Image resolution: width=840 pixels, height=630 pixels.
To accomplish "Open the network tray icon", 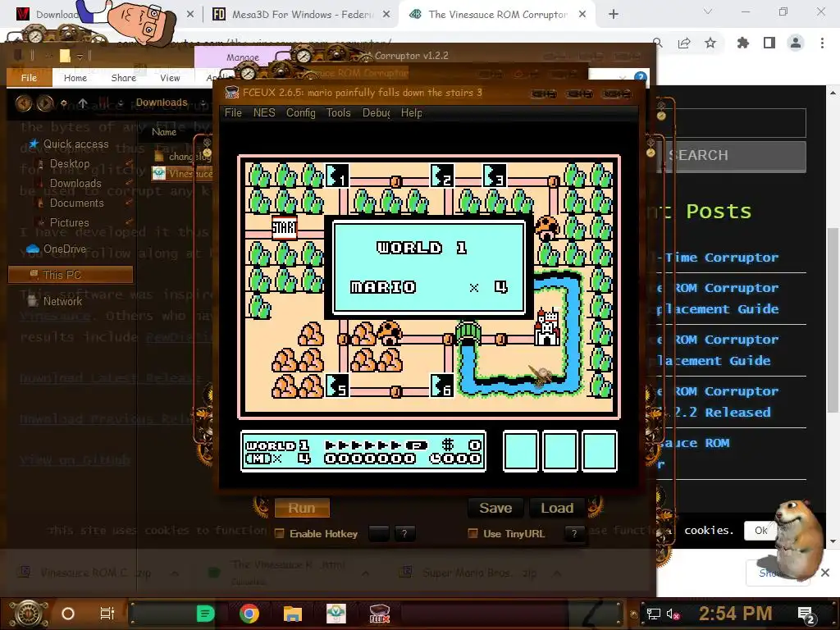I will point(654,614).
